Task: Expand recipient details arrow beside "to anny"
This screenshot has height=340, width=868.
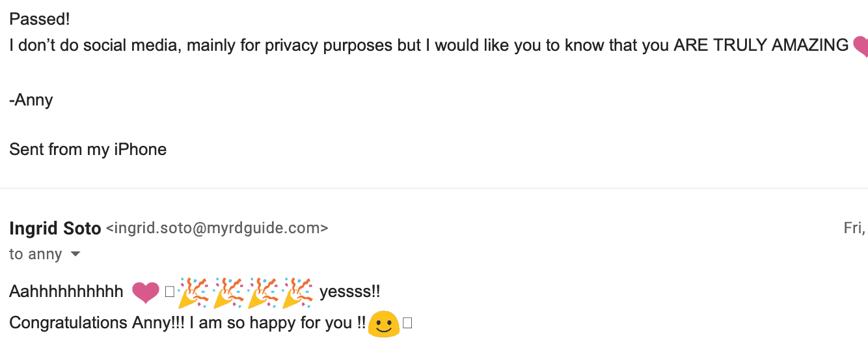Action: [x=75, y=254]
